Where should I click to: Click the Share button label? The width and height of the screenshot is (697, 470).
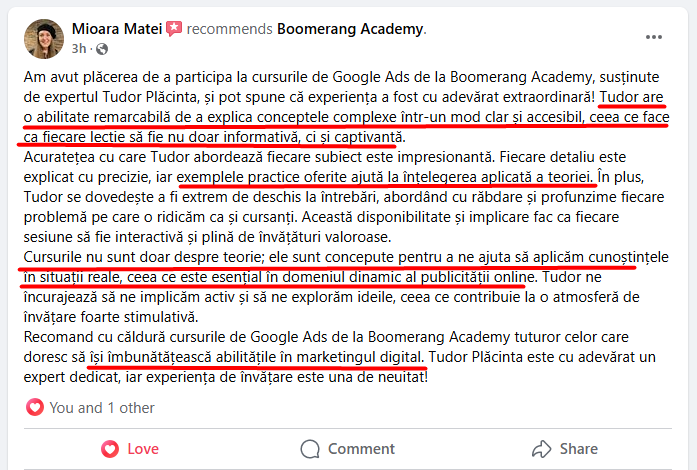[x=578, y=449]
